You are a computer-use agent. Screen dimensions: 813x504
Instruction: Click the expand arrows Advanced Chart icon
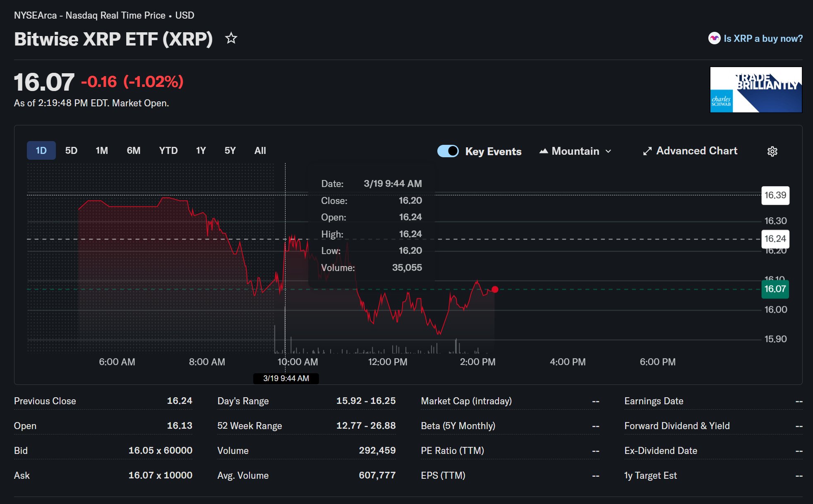647,151
